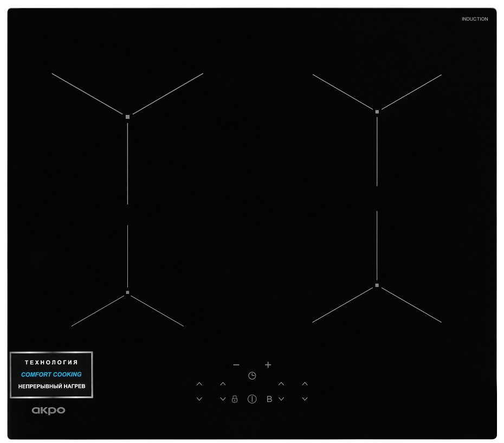Tap the akpo brand logo
504x443 pixels.
coord(48,410)
